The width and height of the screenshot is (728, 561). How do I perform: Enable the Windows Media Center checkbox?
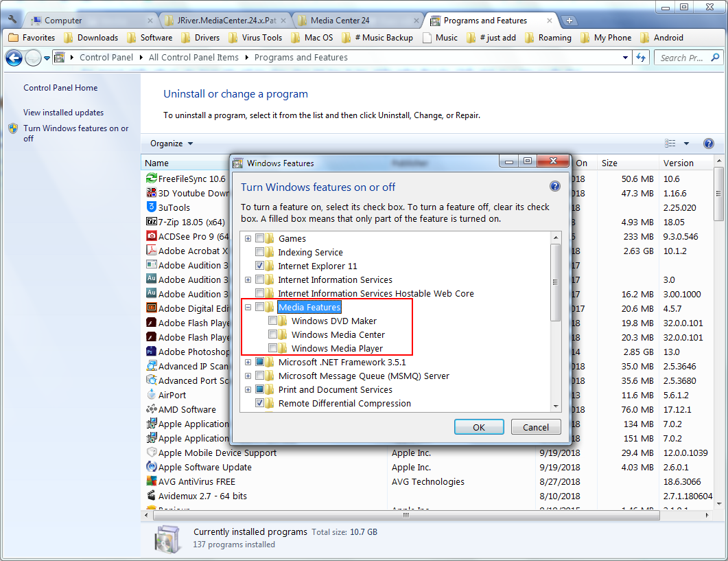click(272, 334)
